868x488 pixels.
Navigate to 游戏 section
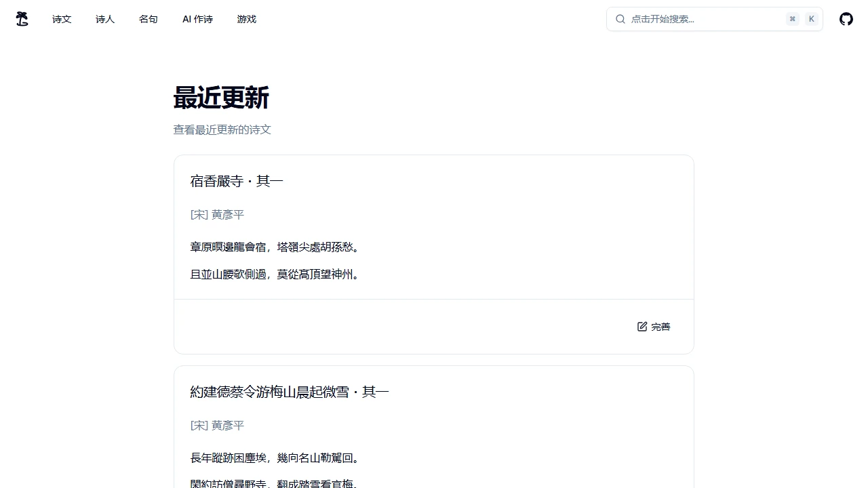(x=247, y=19)
